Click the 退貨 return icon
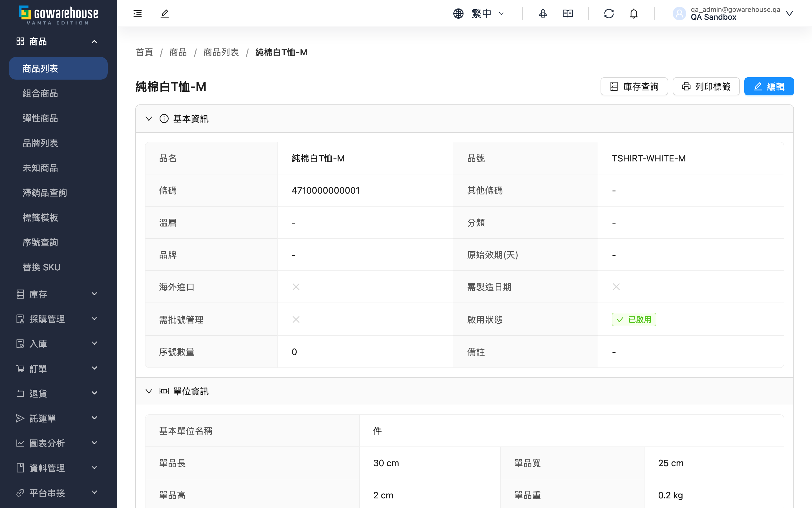The image size is (812, 508). [x=20, y=393]
